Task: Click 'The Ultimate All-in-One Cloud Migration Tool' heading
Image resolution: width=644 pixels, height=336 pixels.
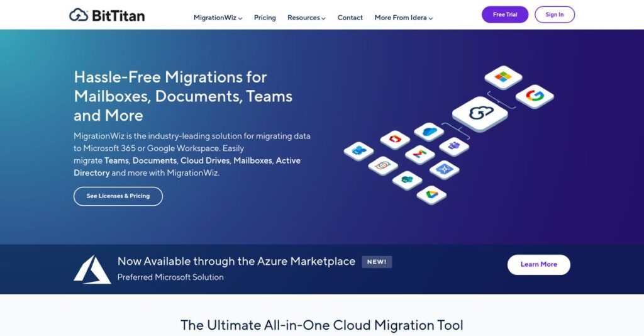Action: (322, 325)
